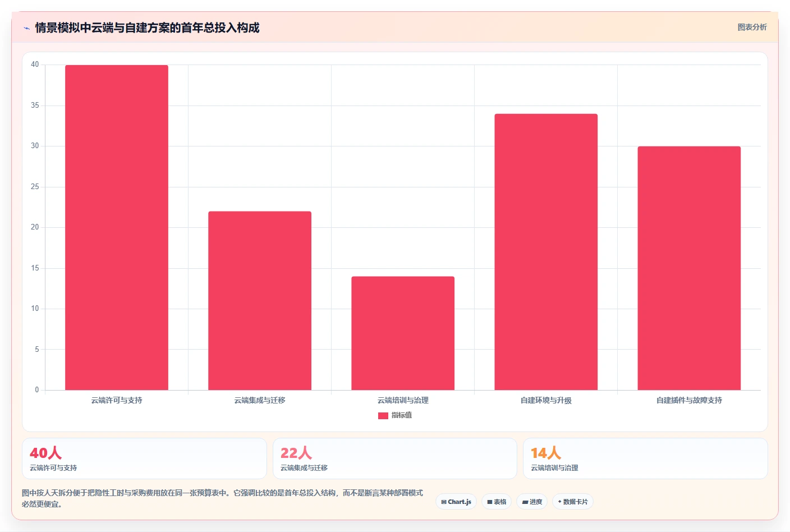
Task: Click the y-axis value 30
Action: (35, 146)
